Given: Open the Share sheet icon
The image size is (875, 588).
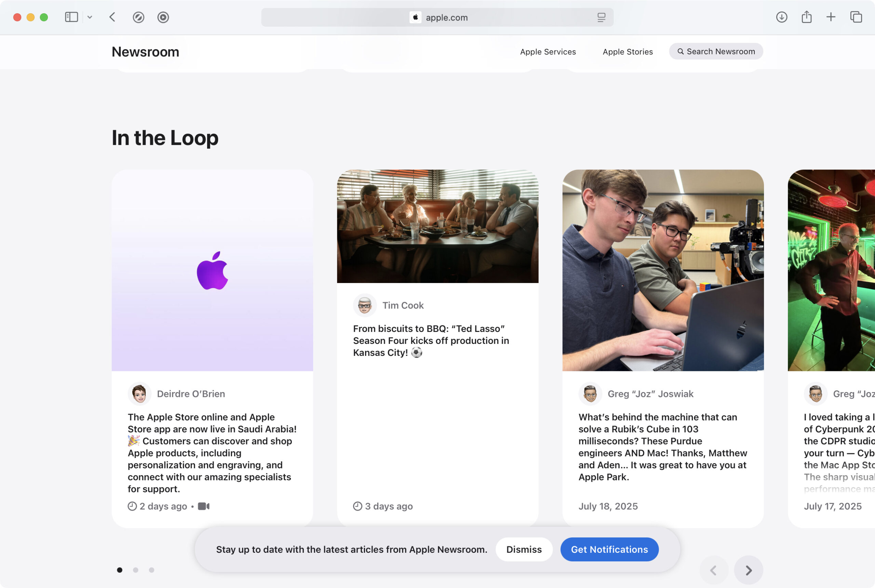Looking at the screenshot, I should pos(806,17).
